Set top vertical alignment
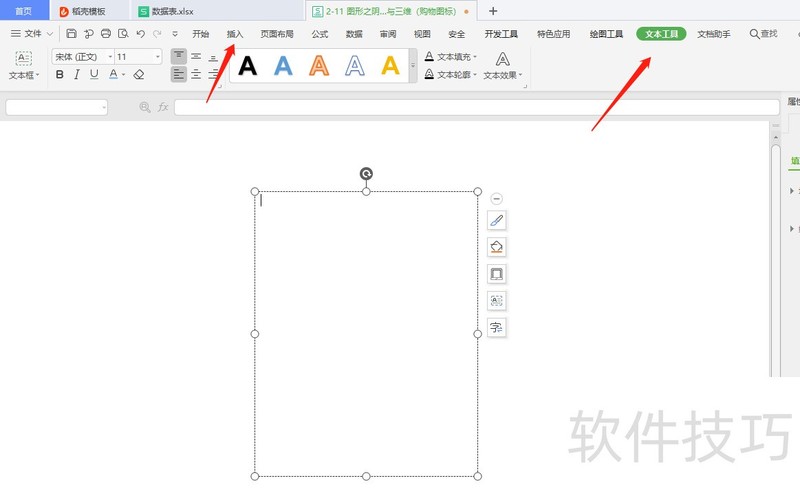 (x=179, y=56)
